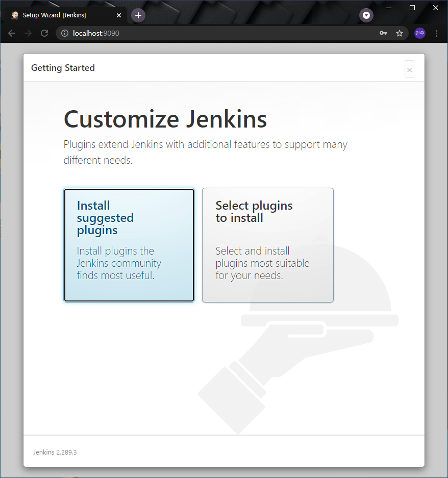Image resolution: width=448 pixels, height=478 pixels.
Task: Open the tab search dropdown button
Action: [366, 15]
